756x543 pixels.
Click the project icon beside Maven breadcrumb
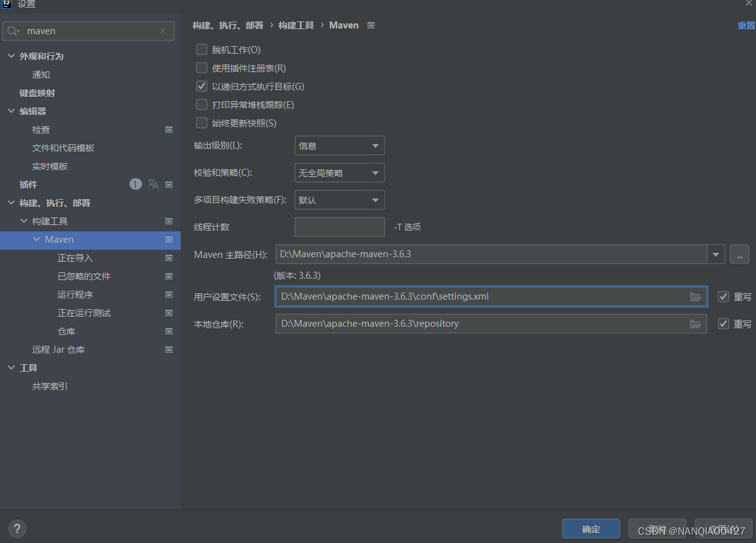pyautogui.click(x=371, y=25)
